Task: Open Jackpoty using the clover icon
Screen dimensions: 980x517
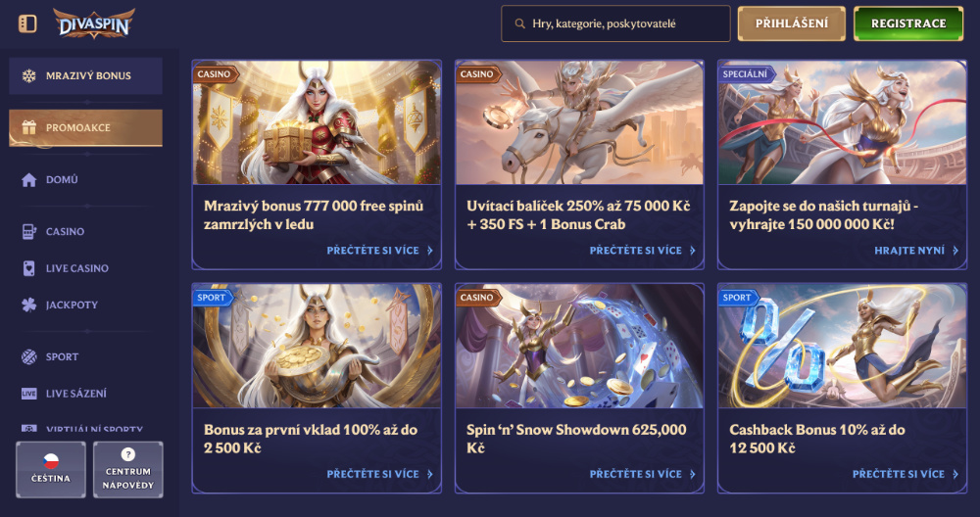Action: pyautogui.click(x=28, y=305)
